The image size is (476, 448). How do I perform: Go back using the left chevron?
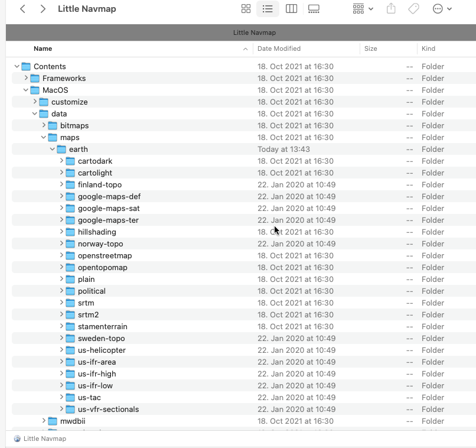coord(22,9)
